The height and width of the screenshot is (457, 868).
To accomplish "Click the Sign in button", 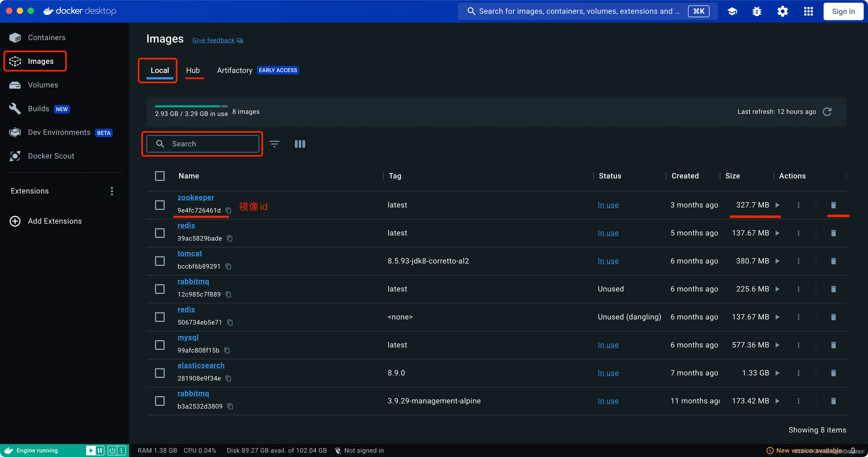I will tap(843, 11).
